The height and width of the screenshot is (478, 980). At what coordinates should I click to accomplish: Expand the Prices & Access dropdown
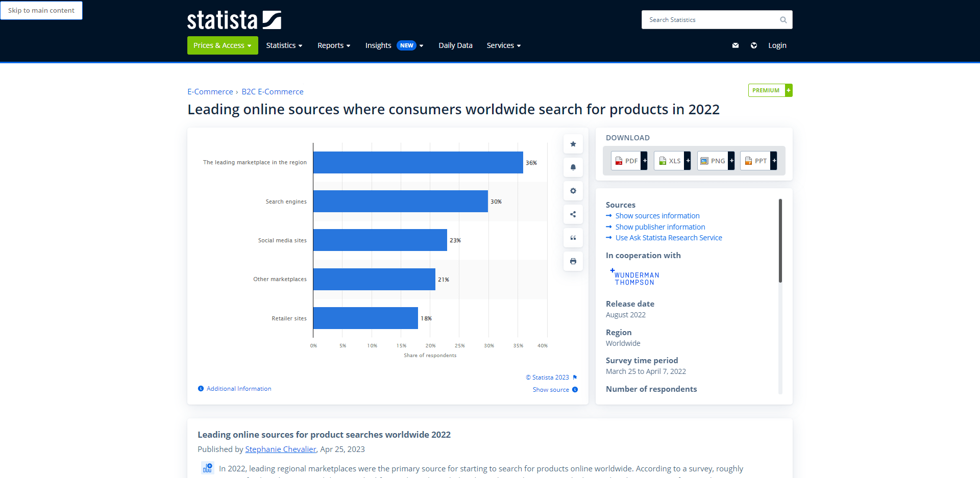pos(222,45)
